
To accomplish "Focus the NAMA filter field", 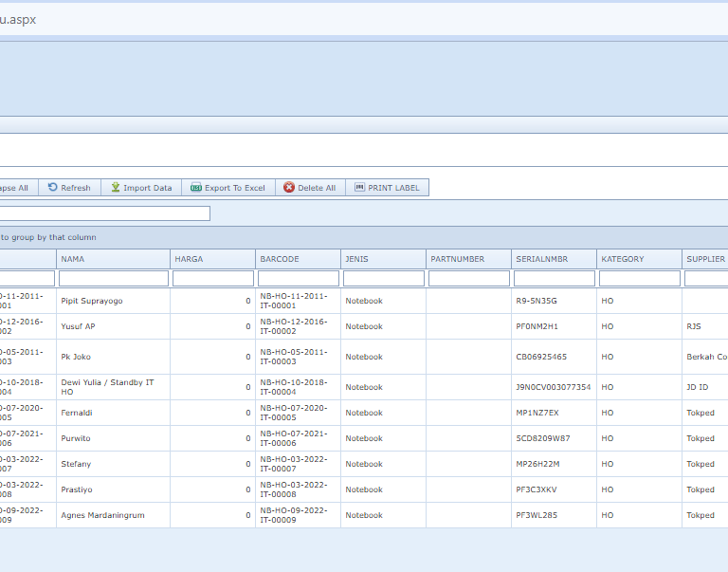I will [114, 278].
